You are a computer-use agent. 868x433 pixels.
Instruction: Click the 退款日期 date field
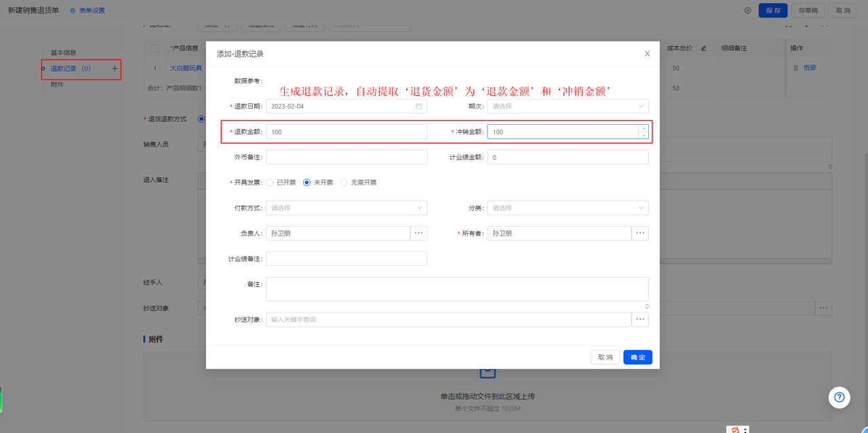347,107
